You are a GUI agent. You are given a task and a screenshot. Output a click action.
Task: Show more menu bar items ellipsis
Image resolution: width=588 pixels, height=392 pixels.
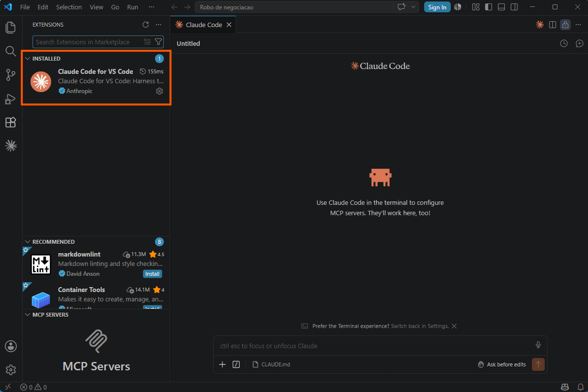pyautogui.click(x=152, y=7)
